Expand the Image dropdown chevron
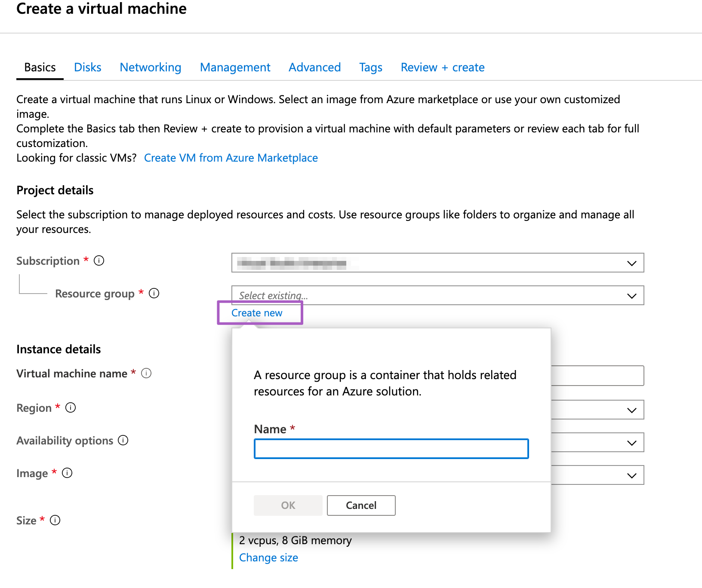The image size is (702, 588). pyautogui.click(x=631, y=475)
